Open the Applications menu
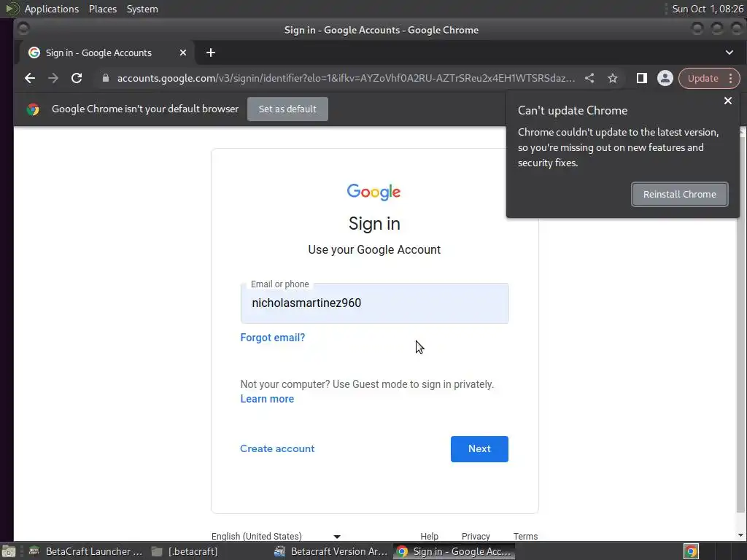The height and width of the screenshot is (560, 747). [x=52, y=9]
